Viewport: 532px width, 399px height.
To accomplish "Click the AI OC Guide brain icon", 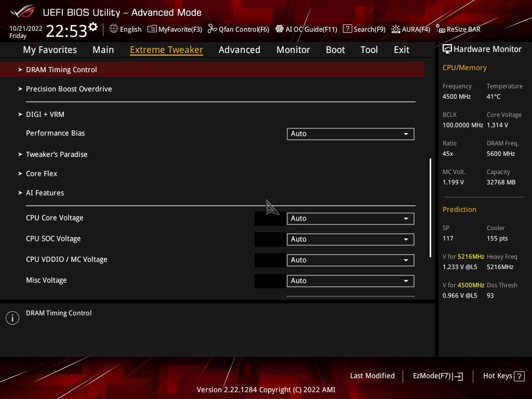I will [279, 29].
